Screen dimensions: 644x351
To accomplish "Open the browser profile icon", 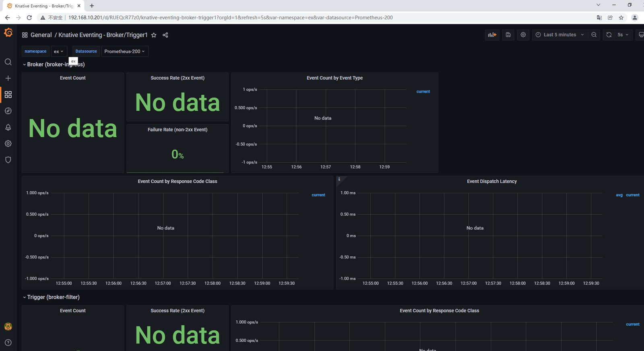I will [x=635, y=18].
